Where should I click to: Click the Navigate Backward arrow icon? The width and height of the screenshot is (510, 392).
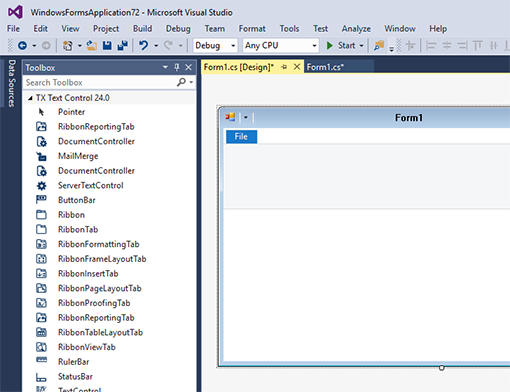22,45
